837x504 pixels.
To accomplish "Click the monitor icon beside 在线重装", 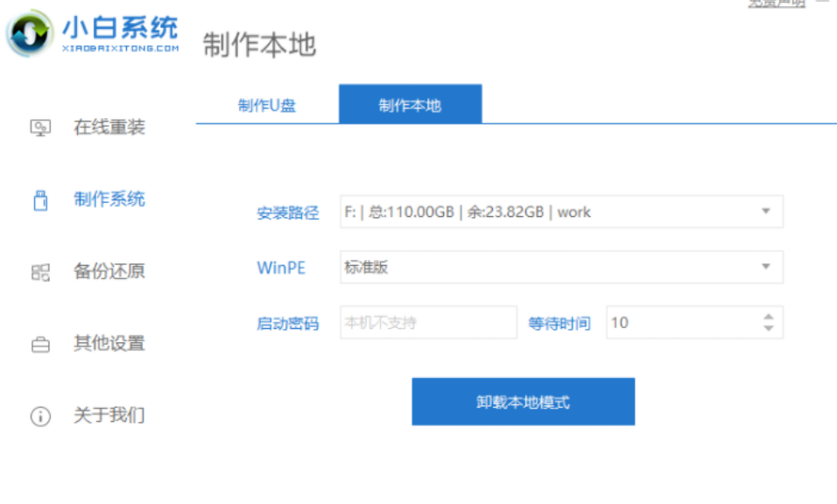I will coord(40,128).
